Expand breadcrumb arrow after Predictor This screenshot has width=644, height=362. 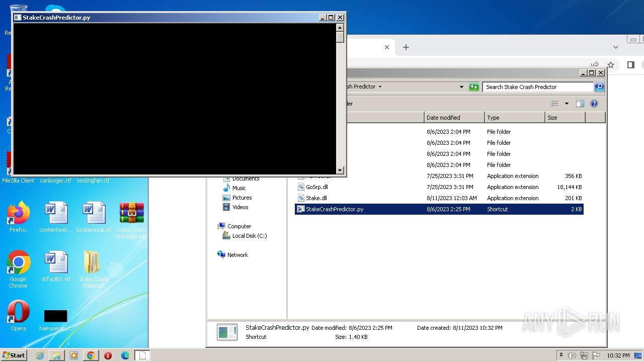(x=380, y=86)
